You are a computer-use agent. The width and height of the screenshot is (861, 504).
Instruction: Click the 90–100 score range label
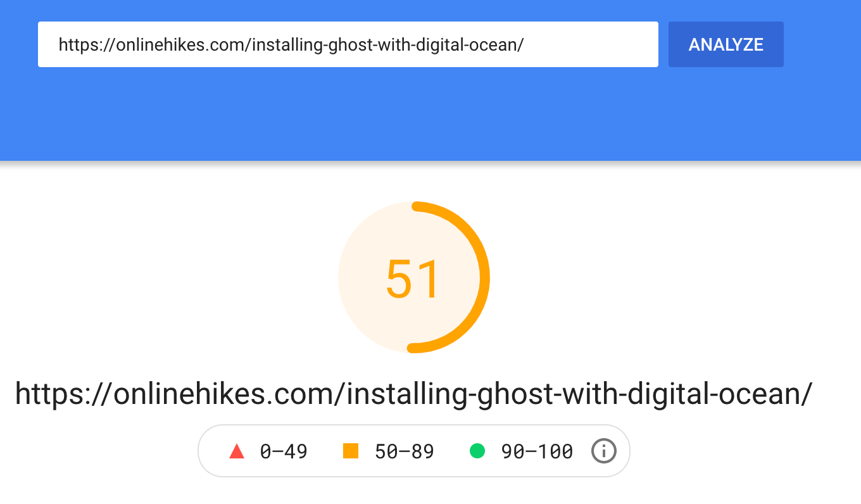(x=537, y=451)
